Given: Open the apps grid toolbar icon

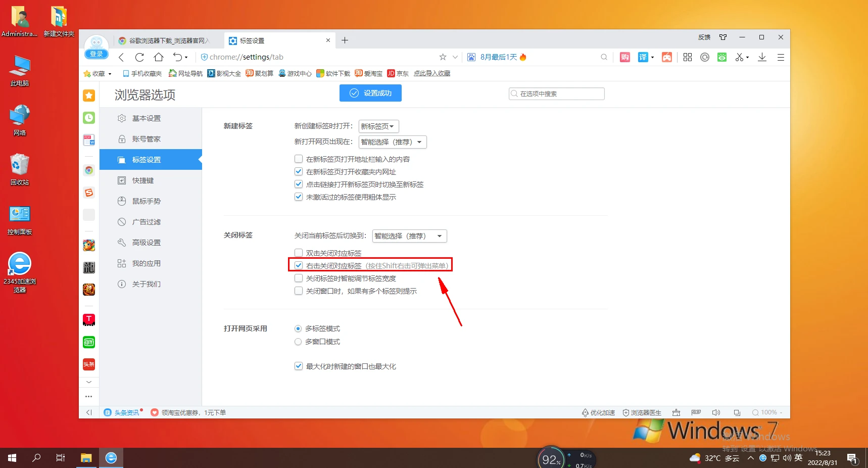Looking at the screenshot, I should pos(688,57).
